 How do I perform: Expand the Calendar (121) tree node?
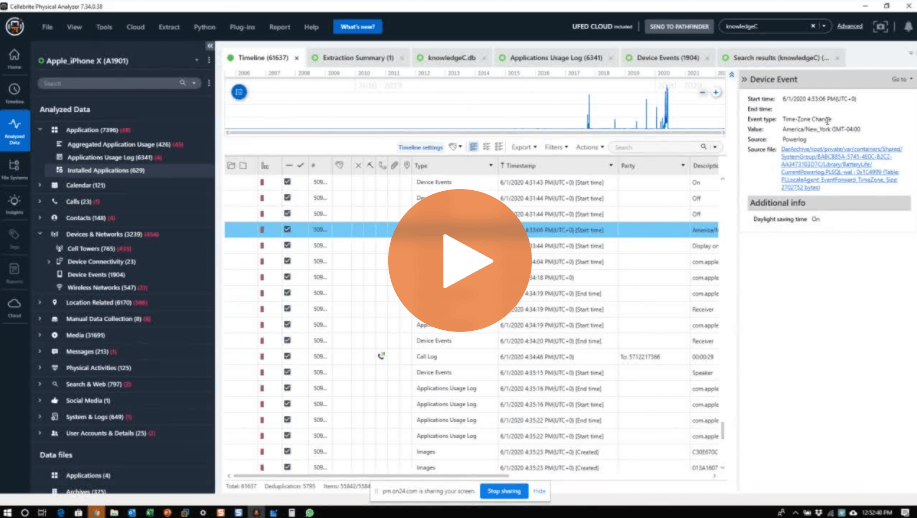point(40,185)
